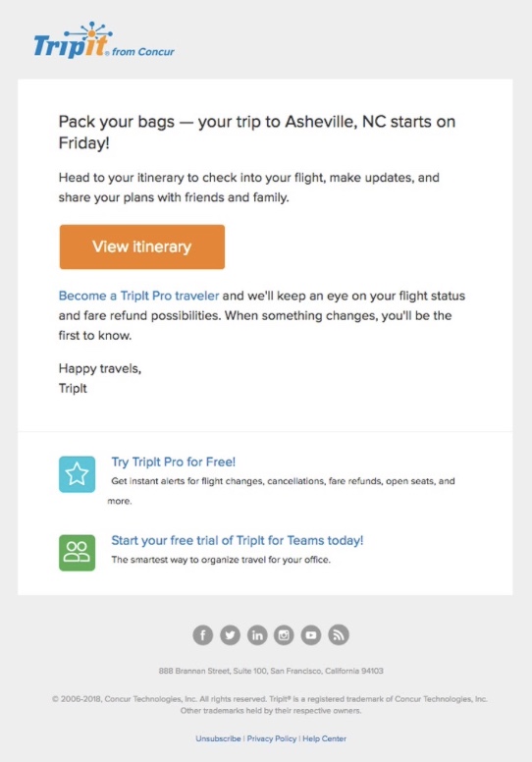Click the green Teams people icon
The image size is (532, 762).
78,553
